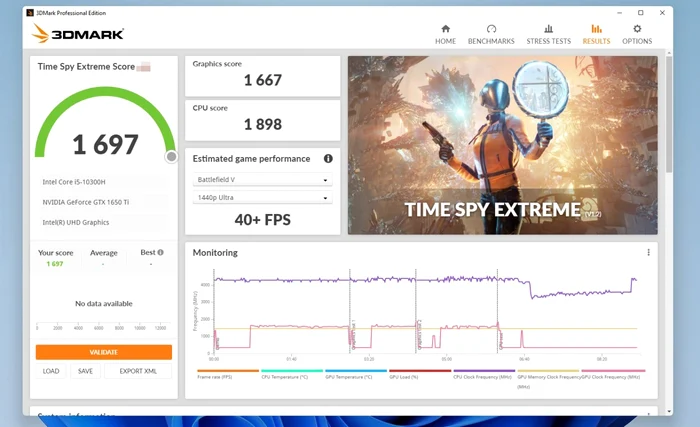Viewport: 700px width, 427px height.
Task: Click the benchmarks gauge icon
Action: click(x=491, y=29)
